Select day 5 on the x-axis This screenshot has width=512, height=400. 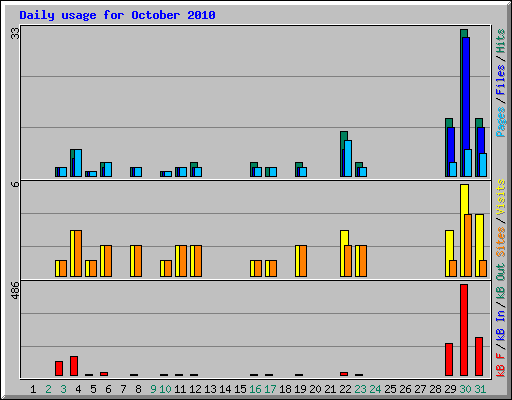93,389
